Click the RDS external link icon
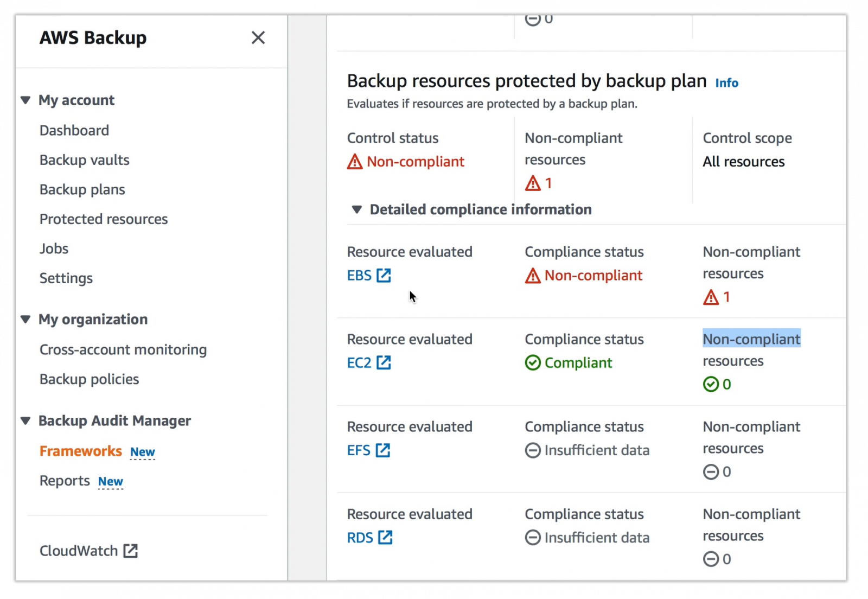Image resolution: width=868 pixels, height=599 pixels. pos(385,538)
